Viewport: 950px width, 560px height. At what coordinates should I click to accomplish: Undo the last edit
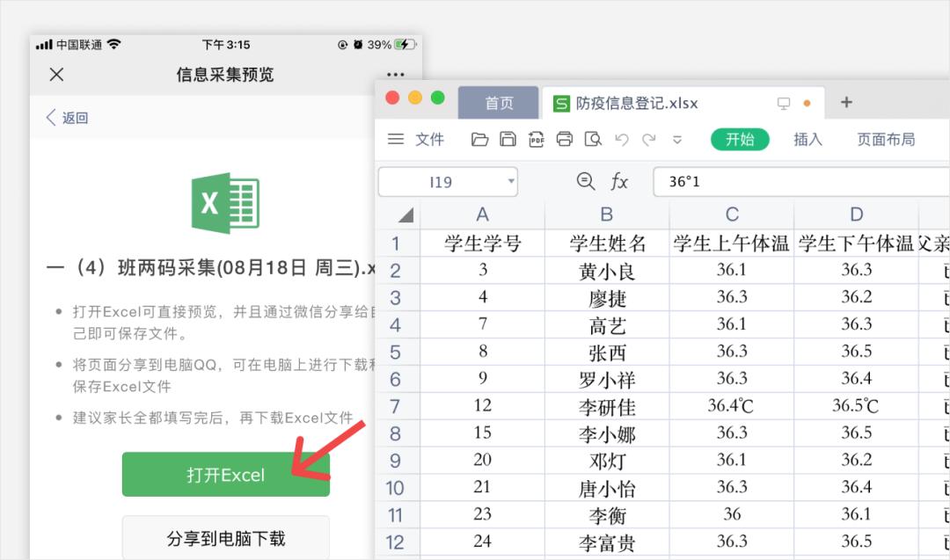(622, 139)
